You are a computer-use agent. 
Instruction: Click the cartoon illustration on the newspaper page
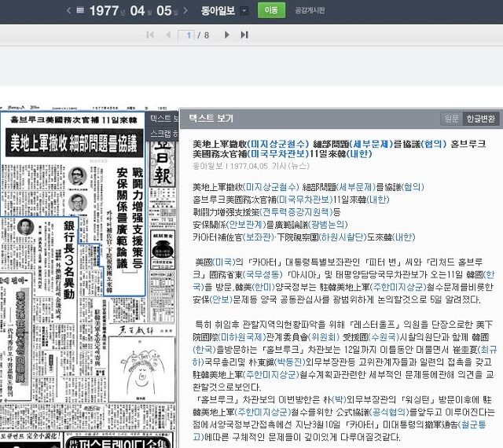point(141,369)
